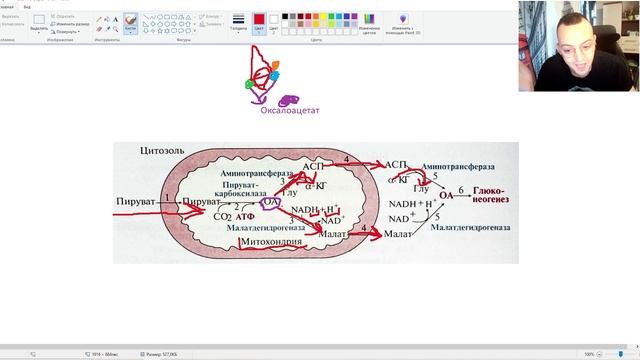This screenshot has height=360, width=640.
Task: Click the Resize (Изменить размер) button
Action: tap(70, 24)
